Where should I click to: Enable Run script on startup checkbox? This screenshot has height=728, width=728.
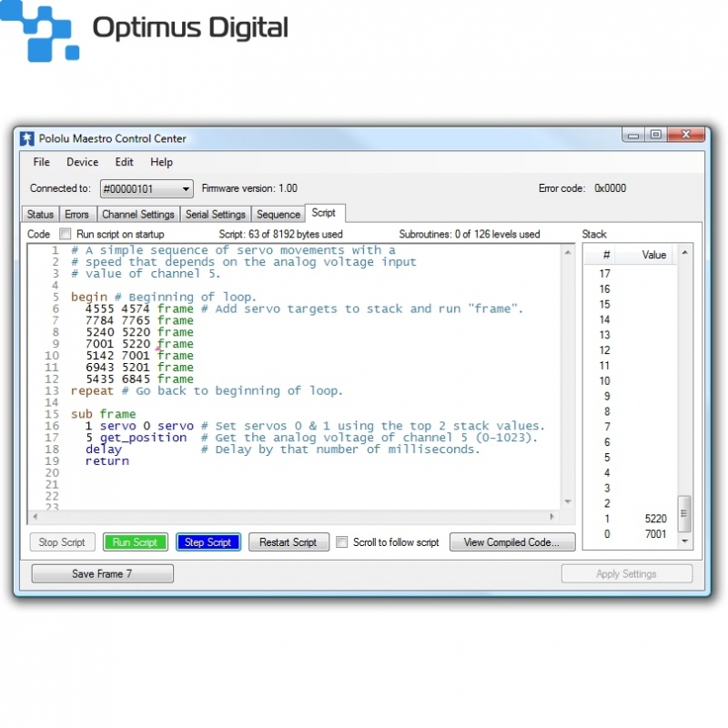[x=65, y=234]
